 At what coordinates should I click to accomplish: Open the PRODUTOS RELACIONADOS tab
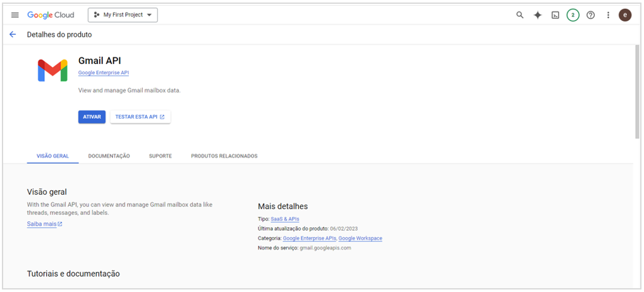click(x=224, y=156)
